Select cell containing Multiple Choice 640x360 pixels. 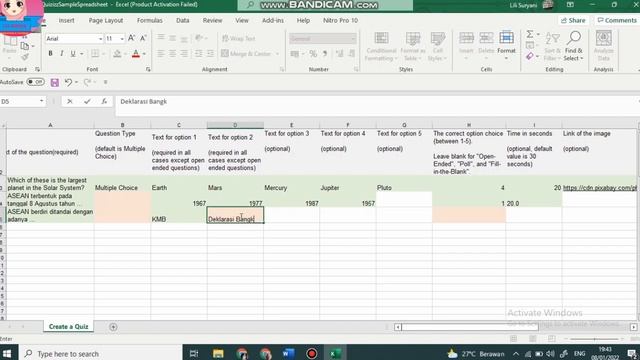tap(122, 184)
